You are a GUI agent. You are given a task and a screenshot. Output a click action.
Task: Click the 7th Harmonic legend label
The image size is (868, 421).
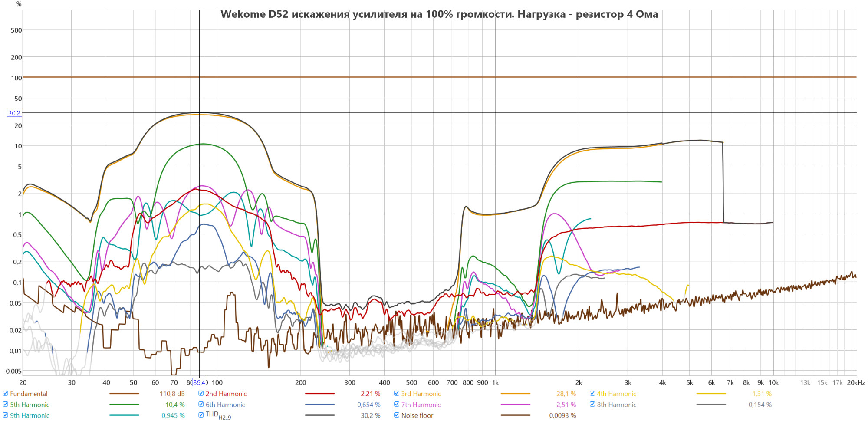click(x=421, y=405)
